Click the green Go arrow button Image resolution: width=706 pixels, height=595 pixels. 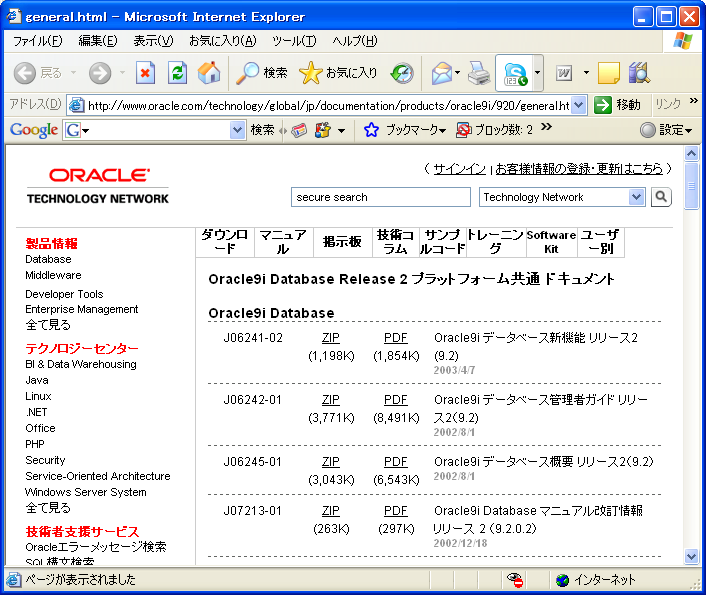click(602, 105)
